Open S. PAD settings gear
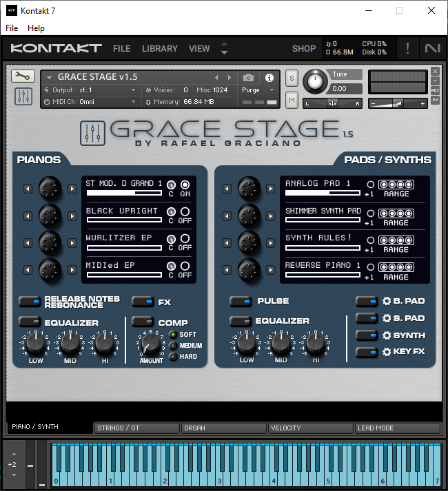 [x=387, y=318]
